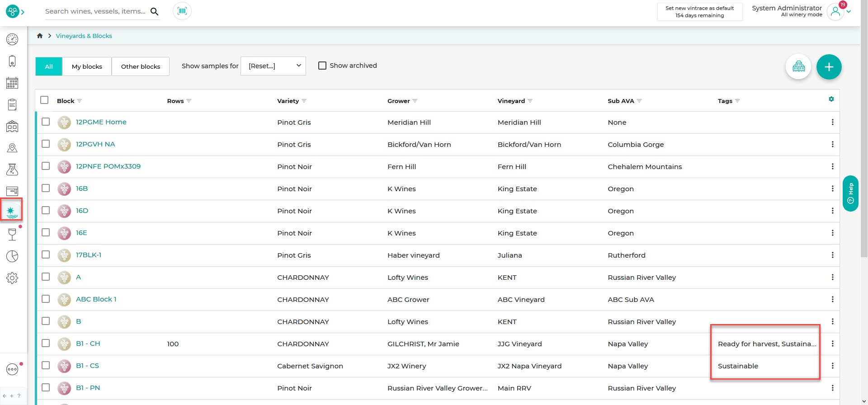The height and width of the screenshot is (405, 868).
Task: Open the Grower column filter
Action: [x=415, y=101]
